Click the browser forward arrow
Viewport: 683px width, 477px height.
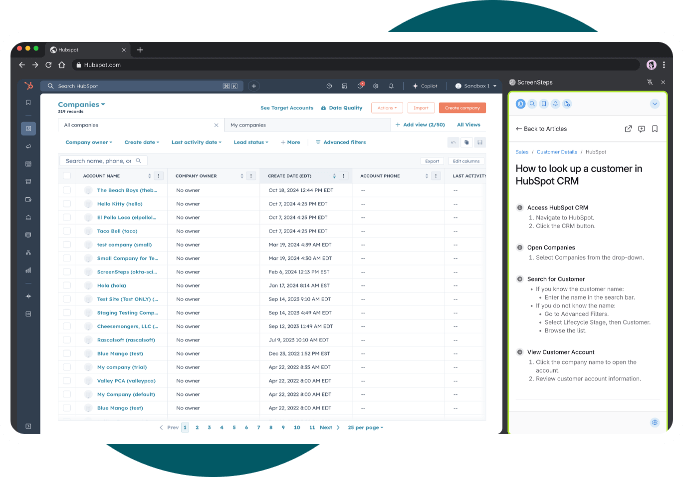(35, 65)
